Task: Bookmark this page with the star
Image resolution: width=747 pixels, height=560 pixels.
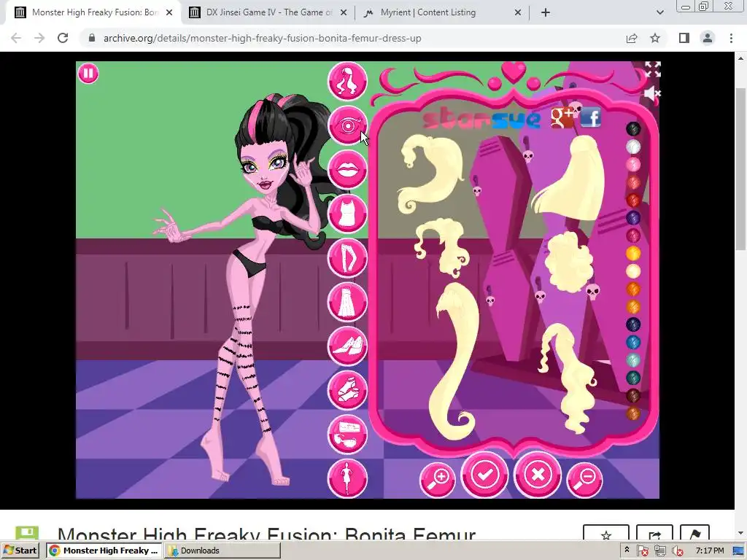Action: pyautogui.click(x=655, y=38)
